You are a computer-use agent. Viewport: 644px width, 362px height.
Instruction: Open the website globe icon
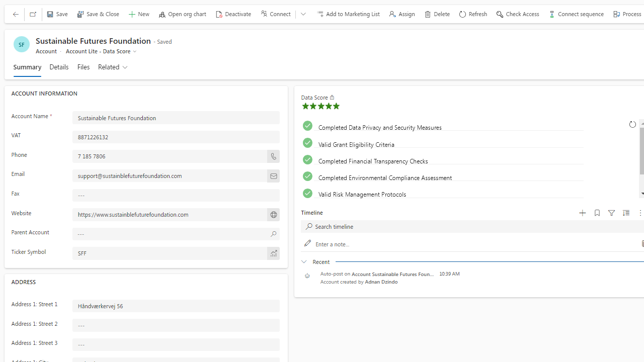click(x=273, y=215)
